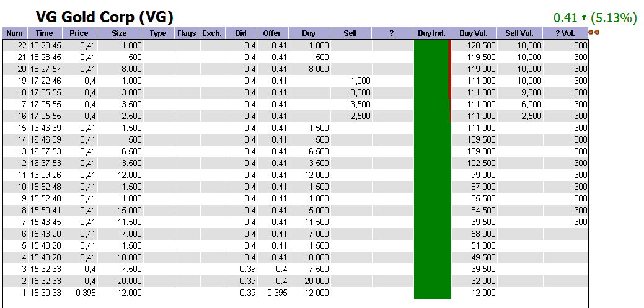Click the Bid column header
This screenshot has height=308, width=644.
[x=241, y=33]
